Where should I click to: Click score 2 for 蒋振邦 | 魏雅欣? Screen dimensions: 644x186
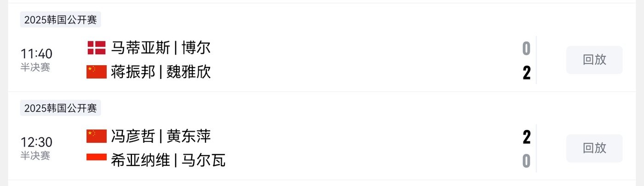pos(527,73)
